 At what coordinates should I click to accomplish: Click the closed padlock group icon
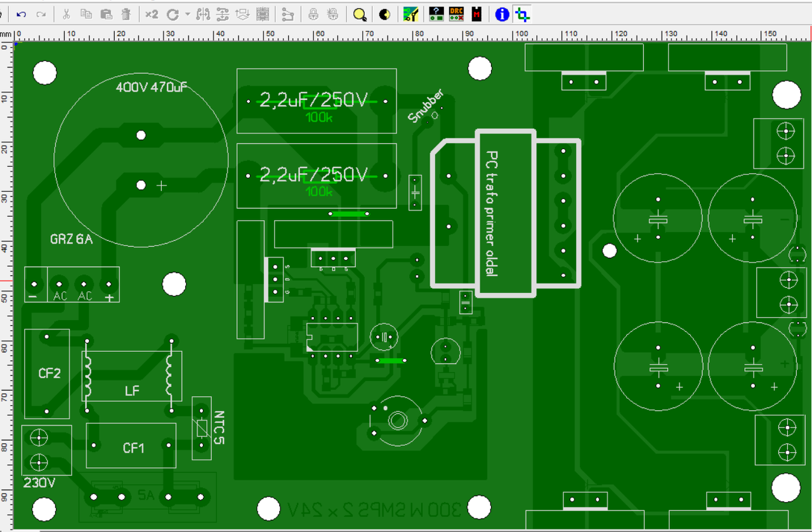click(313, 14)
